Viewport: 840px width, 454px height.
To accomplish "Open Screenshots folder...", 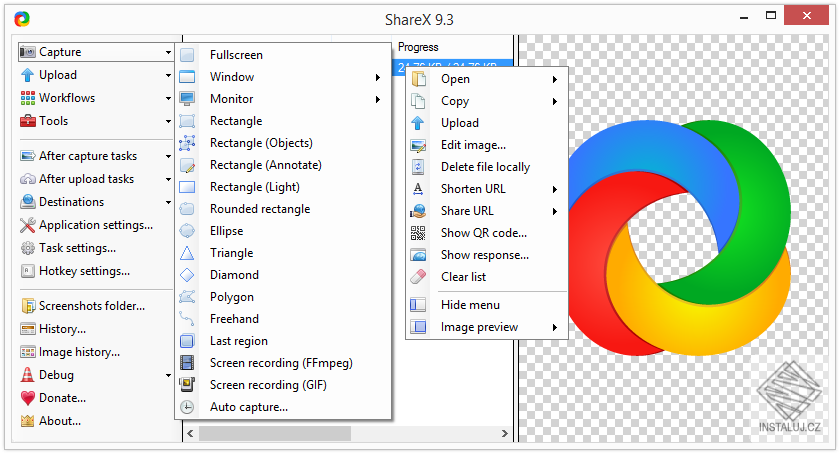I will [96, 306].
